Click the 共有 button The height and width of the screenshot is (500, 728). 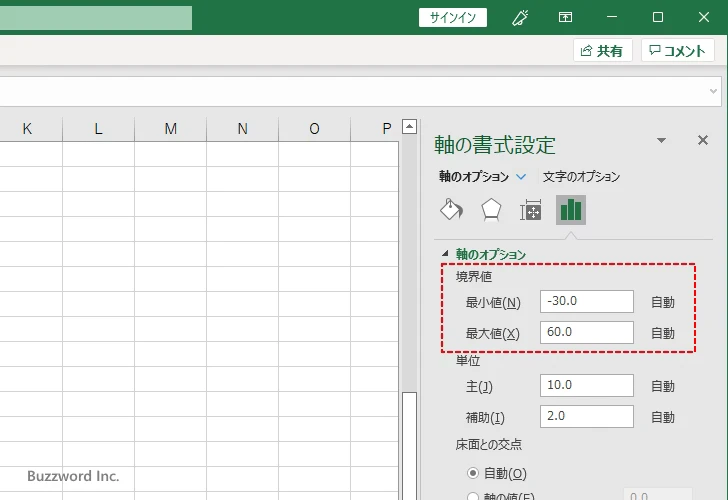[602, 50]
